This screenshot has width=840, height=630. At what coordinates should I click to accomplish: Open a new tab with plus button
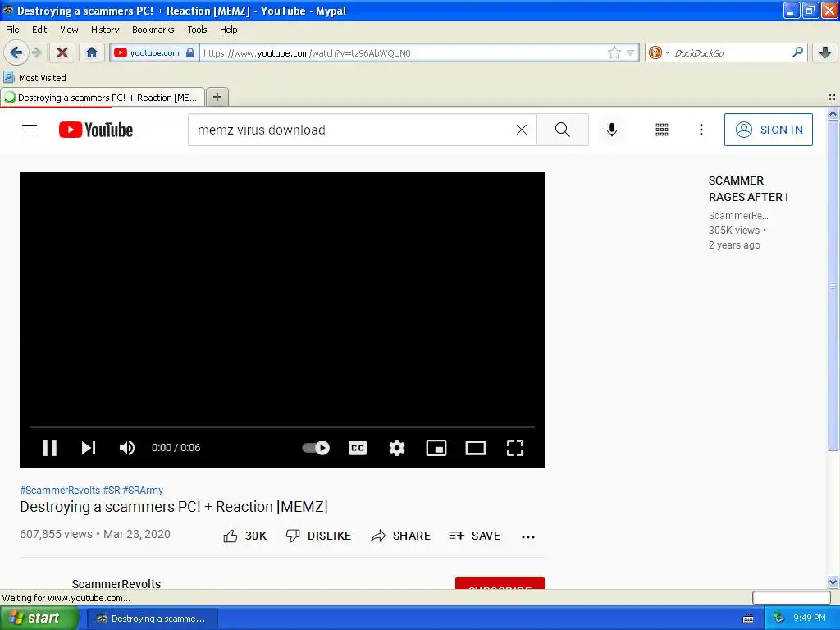(217, 97)
